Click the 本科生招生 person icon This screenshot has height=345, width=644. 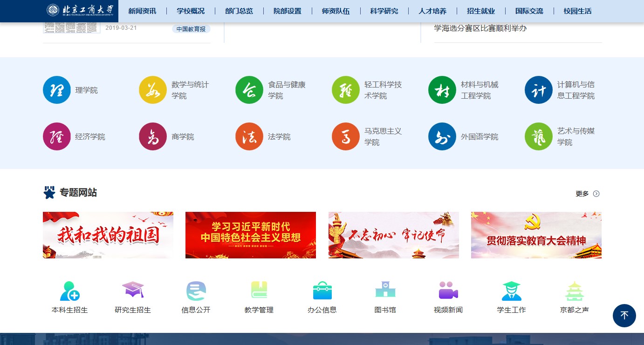(x=69, y=291)
